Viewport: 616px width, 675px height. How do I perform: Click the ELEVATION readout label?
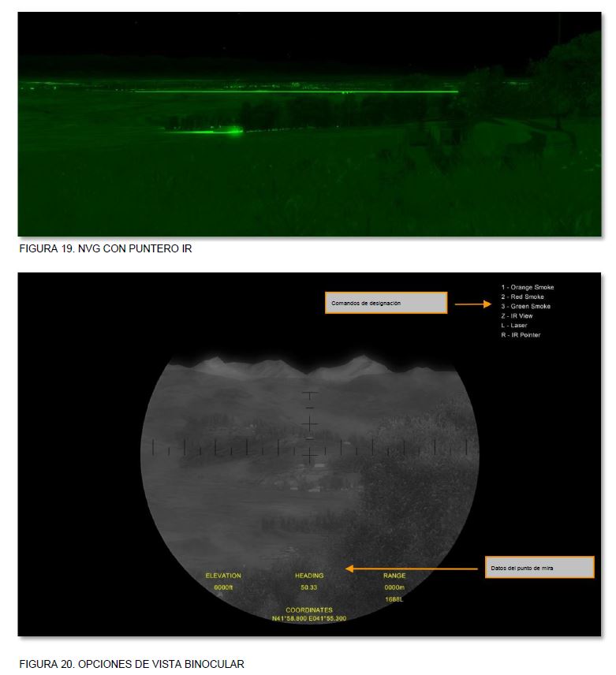pyautogui.click(x=223, y=576)
